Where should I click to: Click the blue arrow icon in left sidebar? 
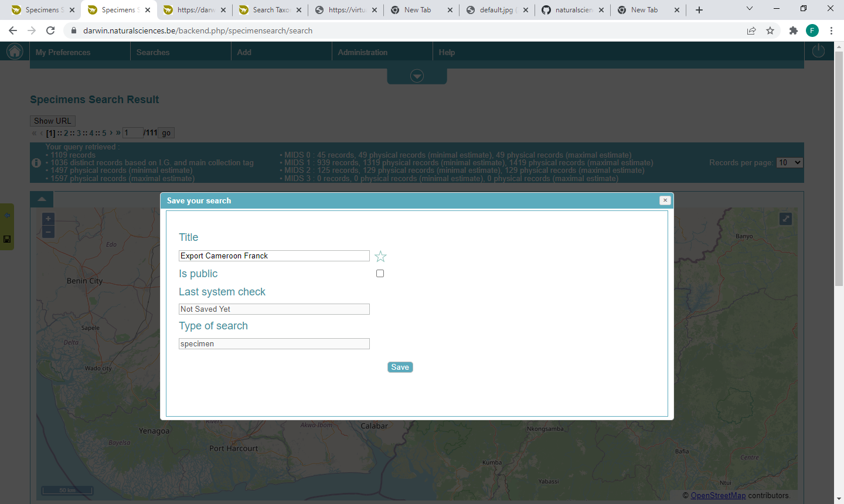pyautogui.click(x=7, y=216)
